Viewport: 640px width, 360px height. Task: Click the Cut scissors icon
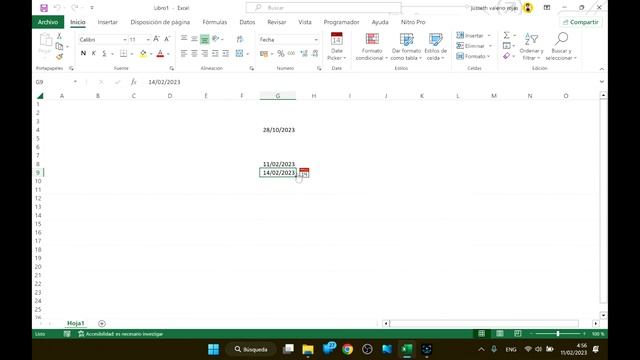click(59, 36)
